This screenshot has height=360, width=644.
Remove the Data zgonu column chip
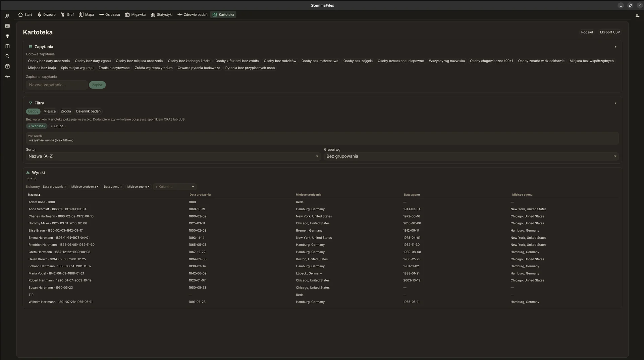[121, 187]
